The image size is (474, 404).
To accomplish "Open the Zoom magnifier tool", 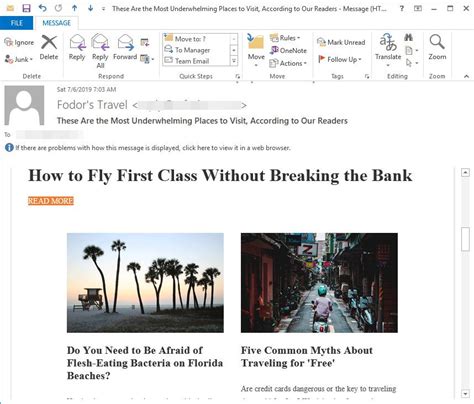I will point(437,47).
